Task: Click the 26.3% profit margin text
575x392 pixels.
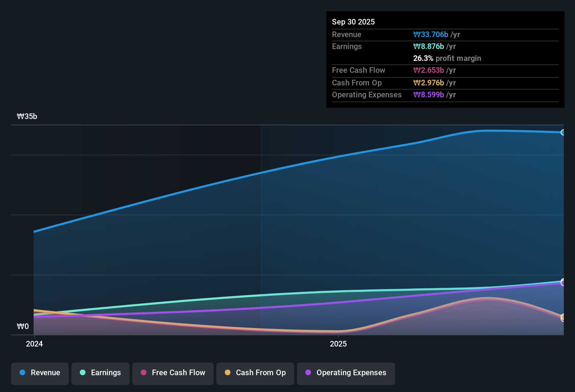Action: click(447, 58)
